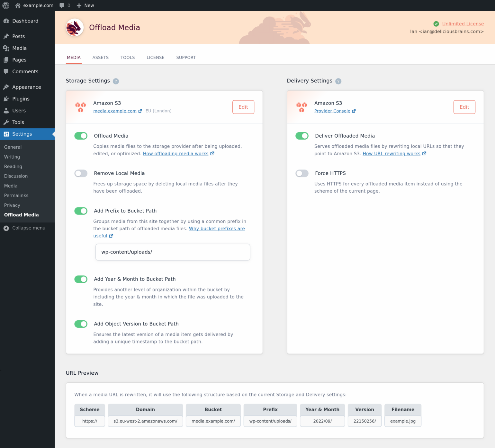Click the example.jpg filename value
Screen dimensions: 495x448
coord(403,421)
